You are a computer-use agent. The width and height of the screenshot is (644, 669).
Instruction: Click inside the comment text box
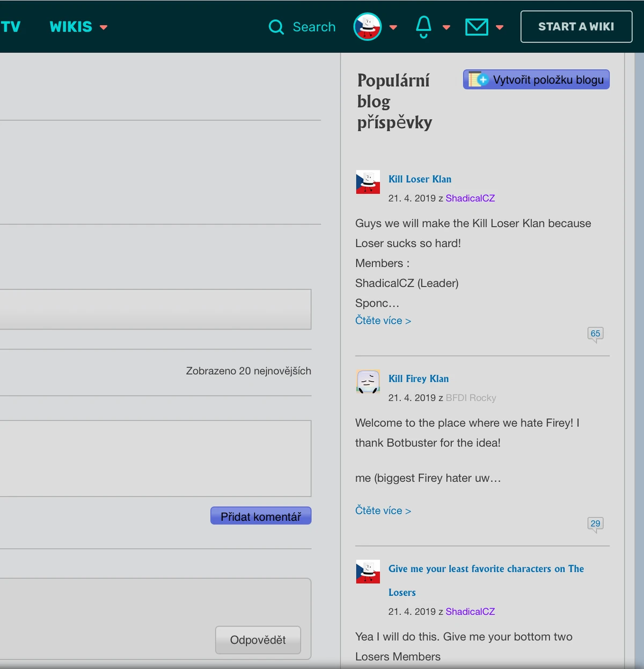point(156,459)
